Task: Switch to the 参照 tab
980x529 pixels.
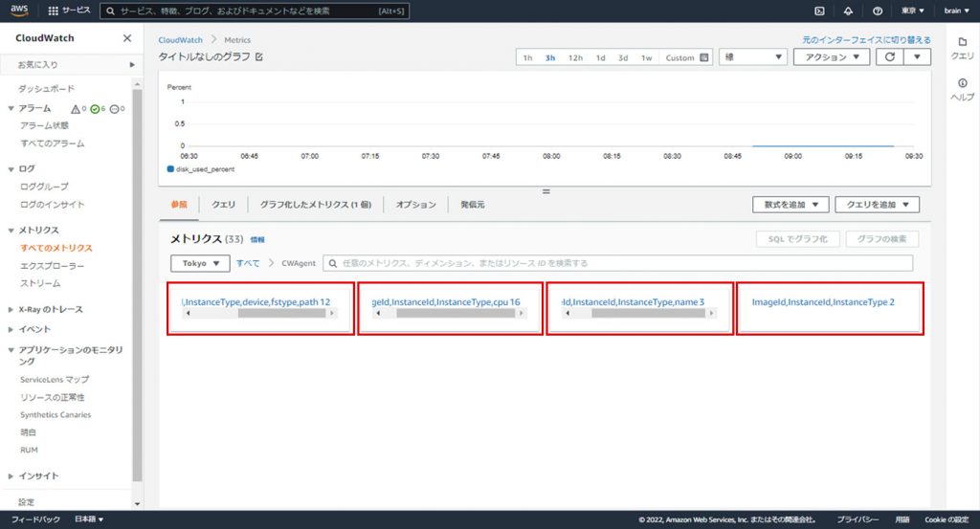Action: [x=179, y=204]
